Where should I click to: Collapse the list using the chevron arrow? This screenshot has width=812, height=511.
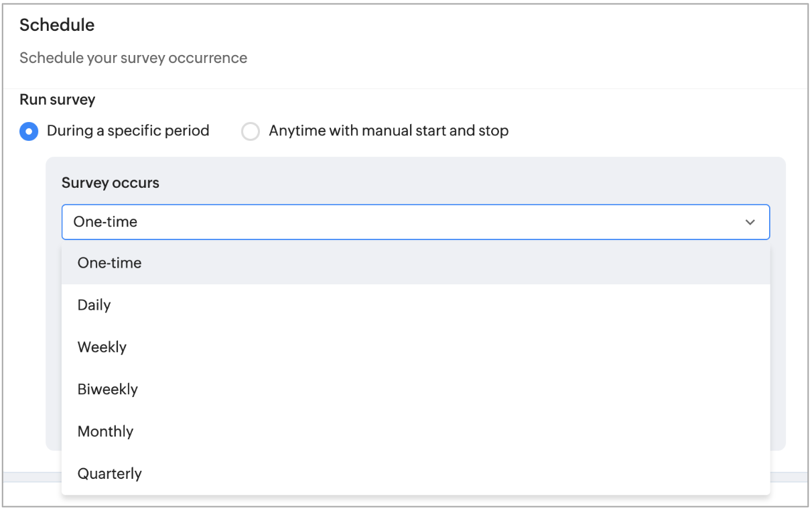750,222
